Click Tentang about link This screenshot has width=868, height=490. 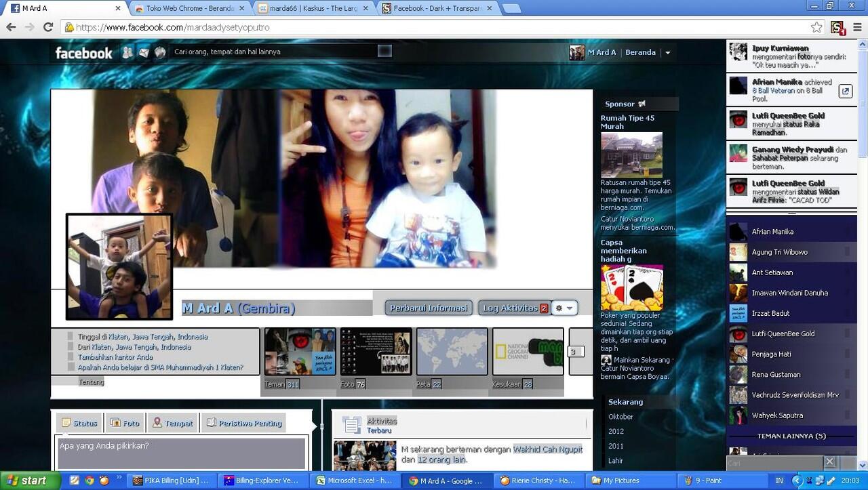point(91,382)
